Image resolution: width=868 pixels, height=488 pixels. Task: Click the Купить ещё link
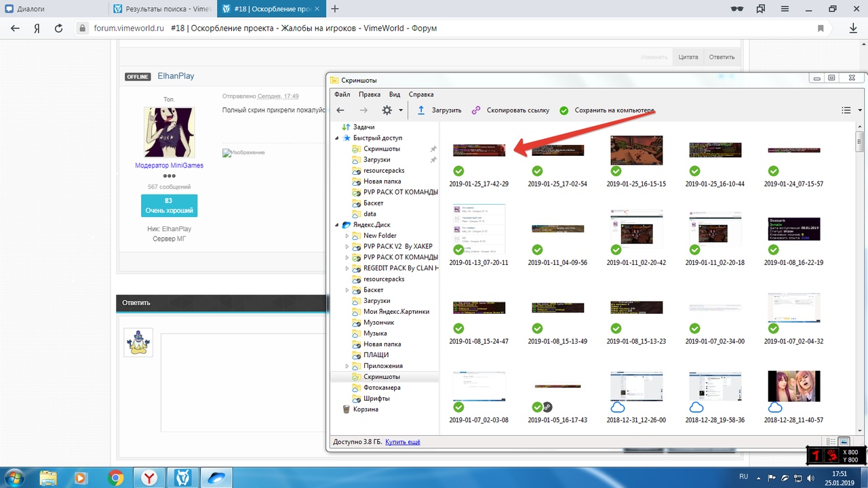tap(403, 442)
